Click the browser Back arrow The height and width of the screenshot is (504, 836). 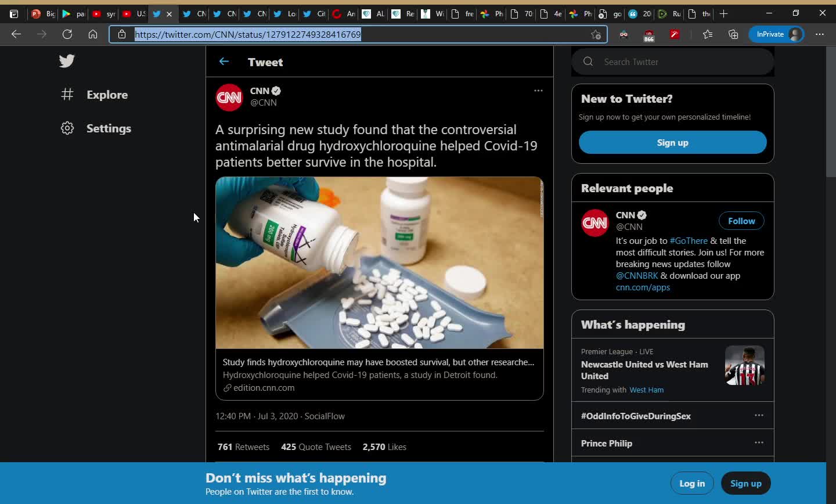click(x=16, y=34)
